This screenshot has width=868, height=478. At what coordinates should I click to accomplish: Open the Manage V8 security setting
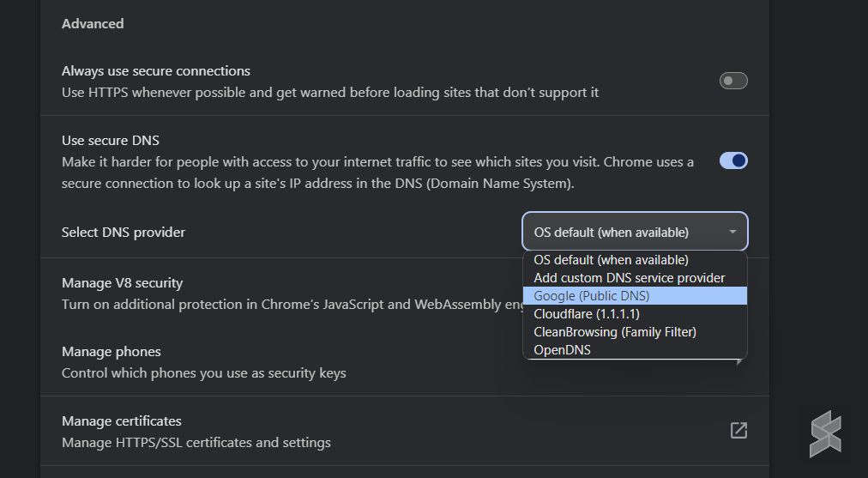point(282,293)
